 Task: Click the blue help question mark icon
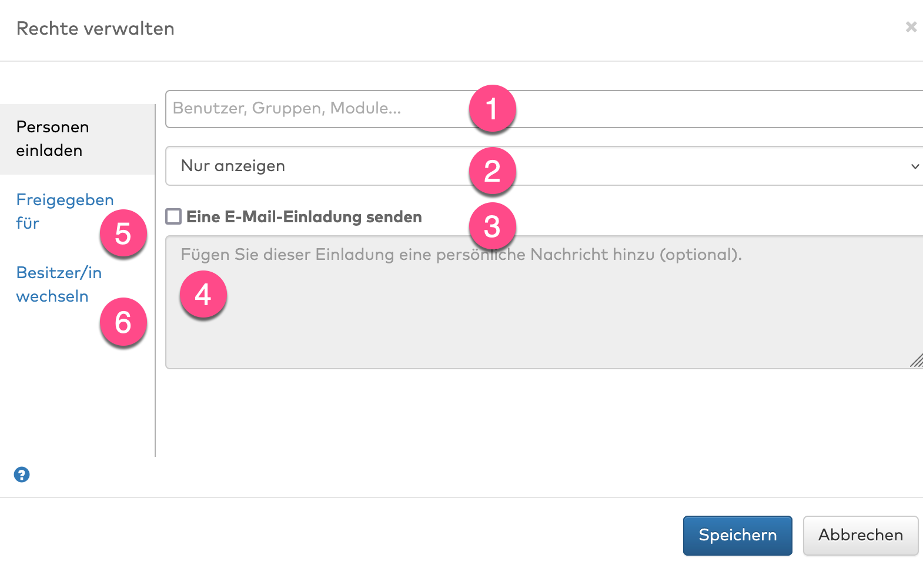22,475
